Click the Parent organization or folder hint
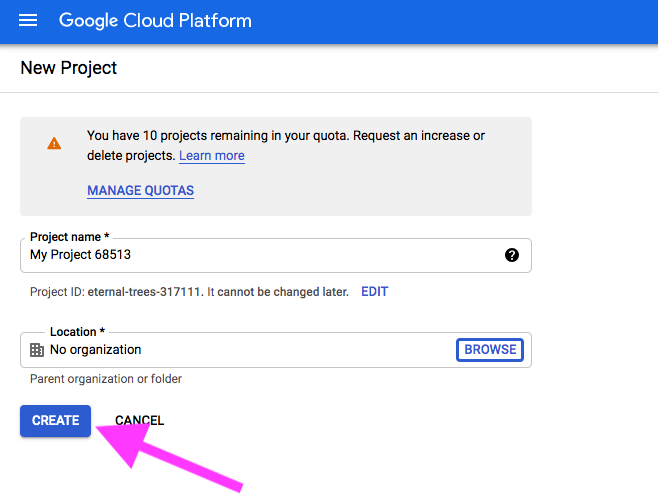This screenshot has width=658, height=497. [106, 379]
